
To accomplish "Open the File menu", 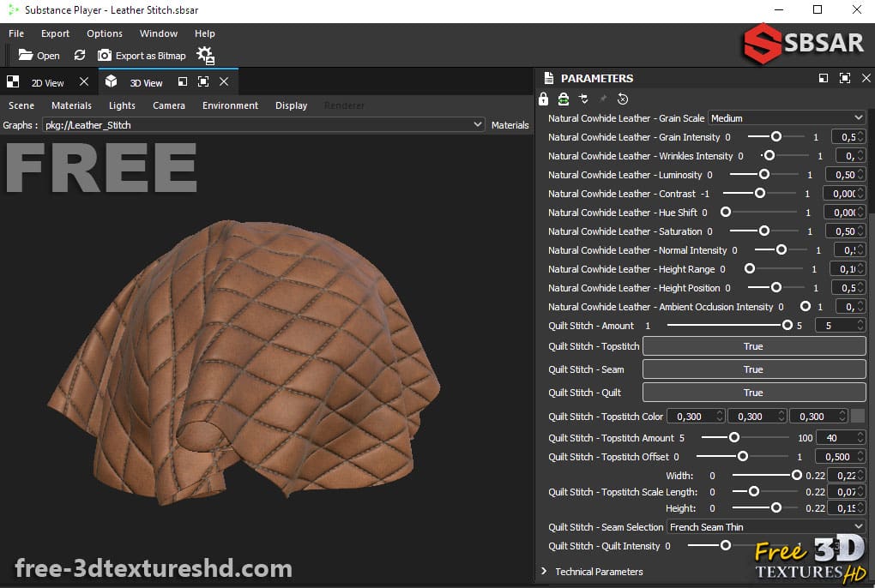I will point(16,33).
